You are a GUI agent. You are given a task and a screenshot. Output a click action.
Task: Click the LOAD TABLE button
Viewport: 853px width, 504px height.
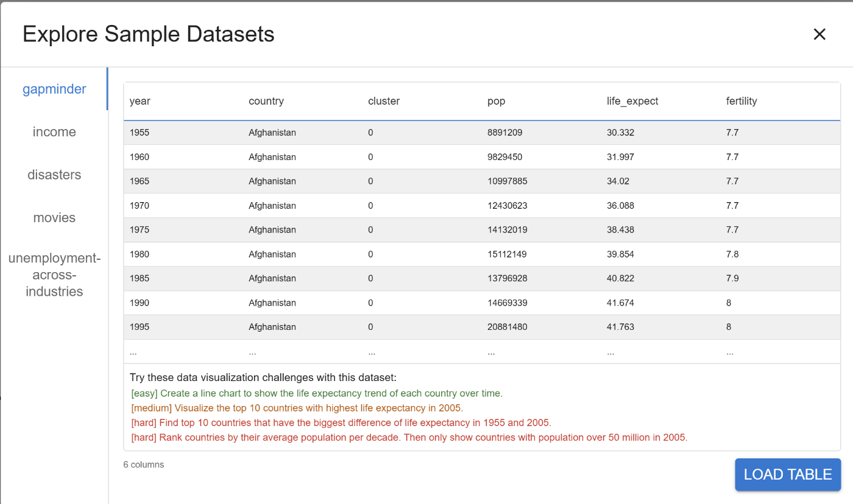pos(788,475)
